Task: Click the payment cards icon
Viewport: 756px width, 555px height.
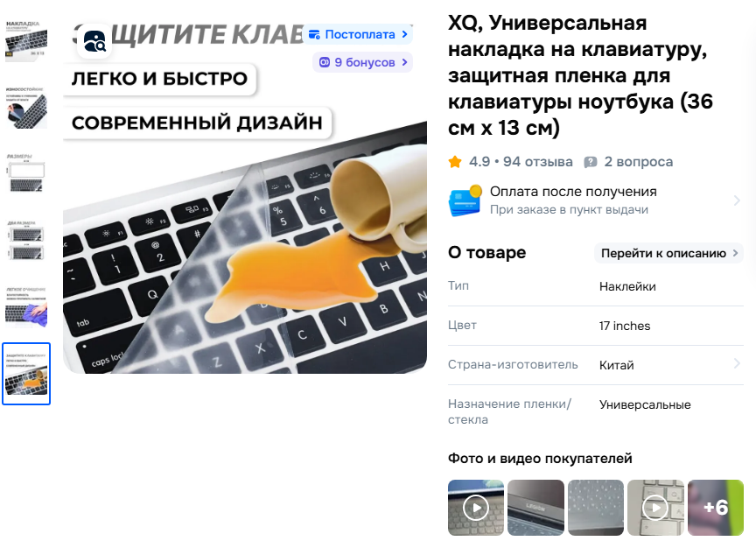Action: pos(465,200)
